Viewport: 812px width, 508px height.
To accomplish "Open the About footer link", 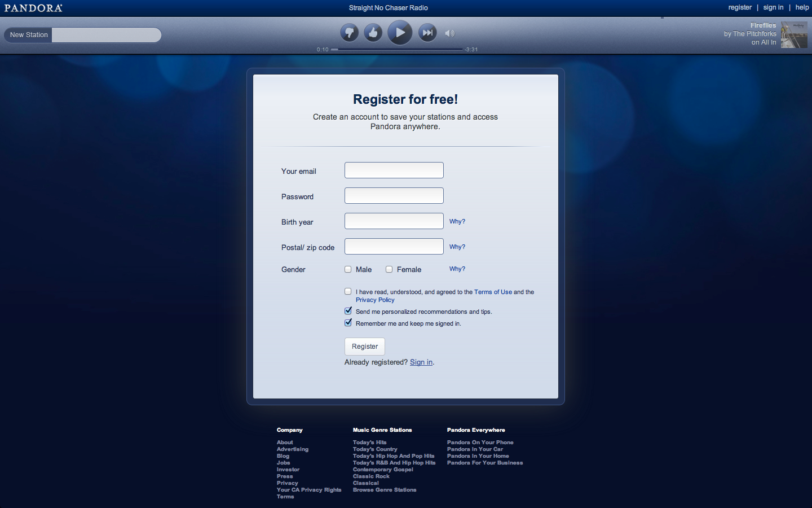I will coord(285,443).
